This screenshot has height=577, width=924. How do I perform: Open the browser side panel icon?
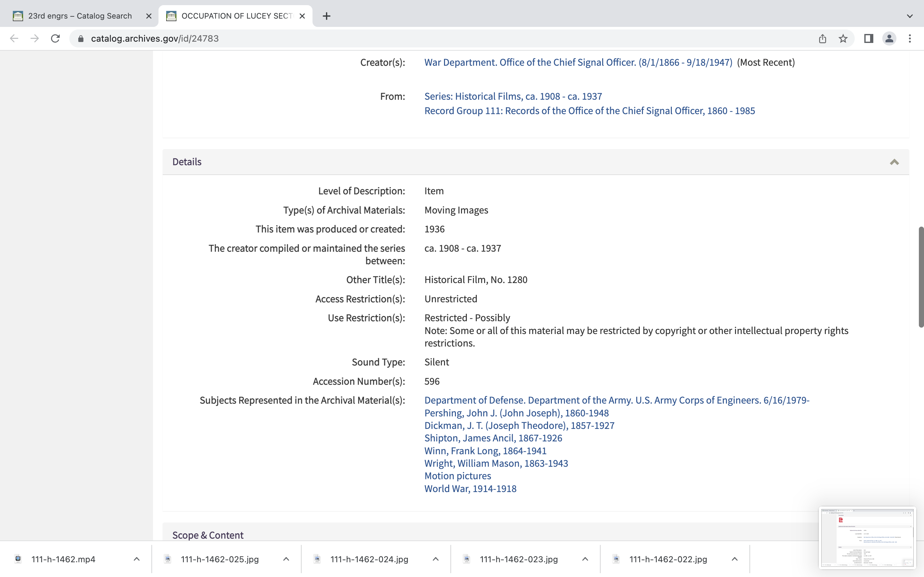click(868, 38)
